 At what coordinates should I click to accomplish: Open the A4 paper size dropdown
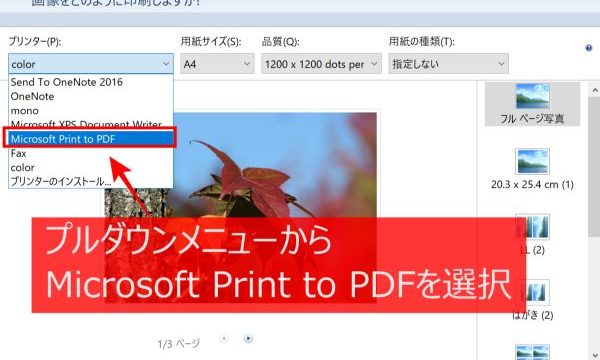click(217, 64)
